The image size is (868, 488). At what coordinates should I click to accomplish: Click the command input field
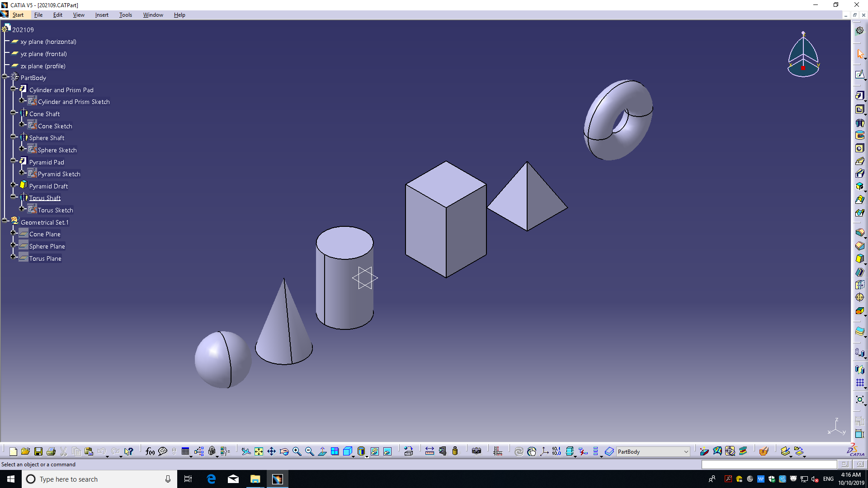pyautogui.click(x=769, y=465)
